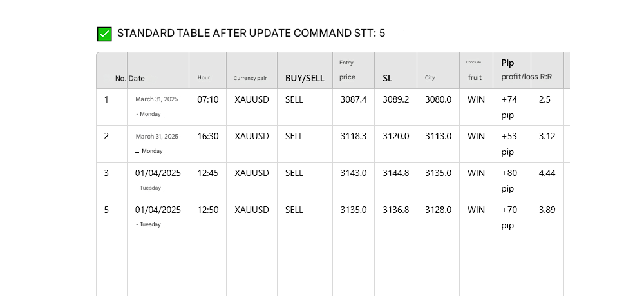The image size is (644, 296).
Task: Click the green checkmark icon
Action: [104, 34]
